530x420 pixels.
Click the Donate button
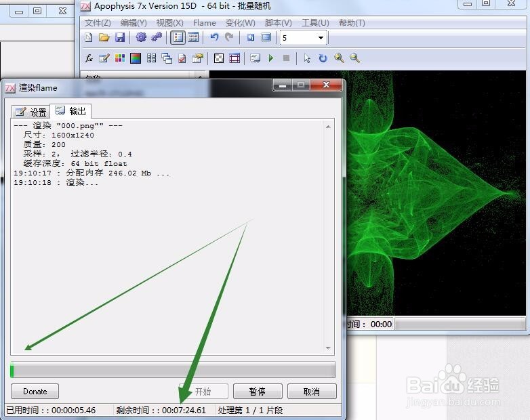pyautogui.click(x=35, y=392)
